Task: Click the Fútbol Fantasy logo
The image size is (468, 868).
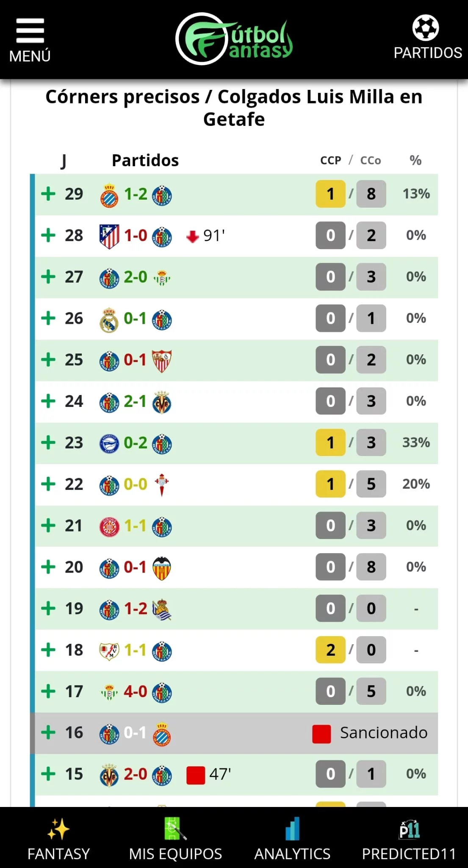Action: coord(234,39)
